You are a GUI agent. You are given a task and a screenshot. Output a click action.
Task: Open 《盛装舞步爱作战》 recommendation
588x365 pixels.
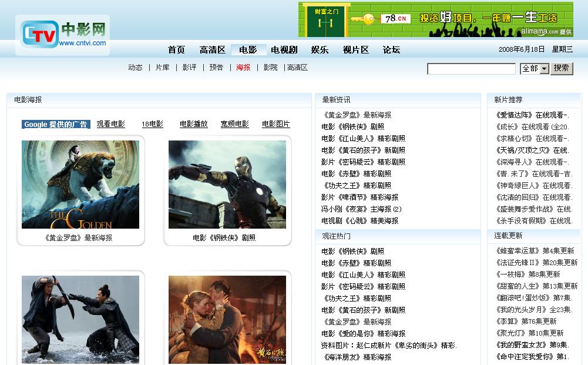pos(533,209)
